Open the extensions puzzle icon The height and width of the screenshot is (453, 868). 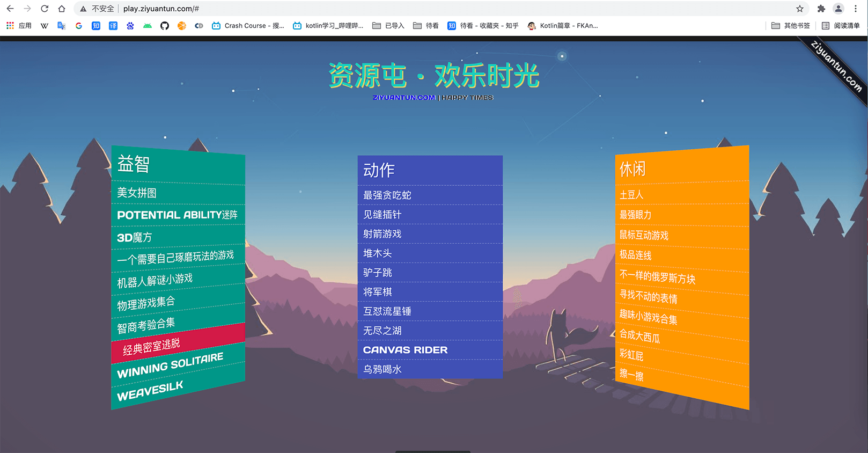[821, 9]
